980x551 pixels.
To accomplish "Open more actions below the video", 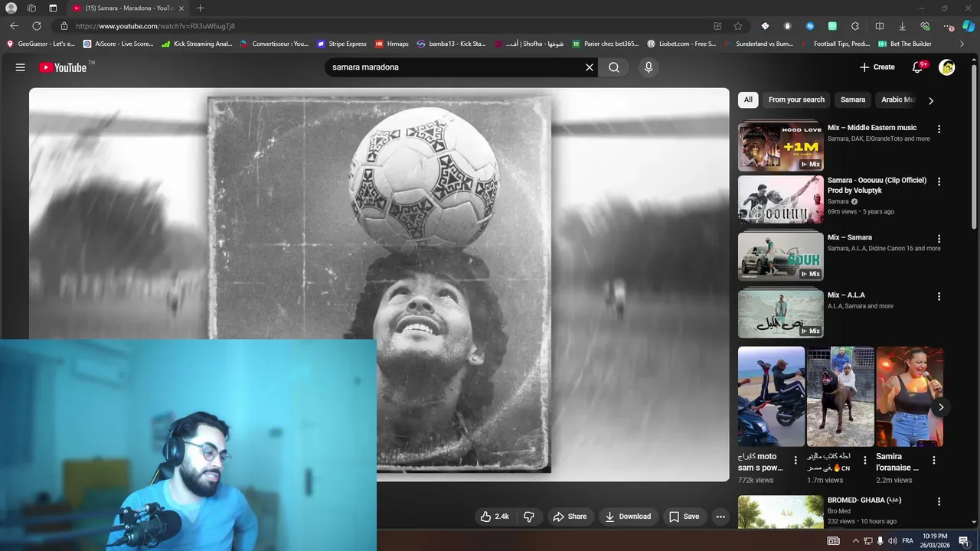I will [x=720, y=517].
